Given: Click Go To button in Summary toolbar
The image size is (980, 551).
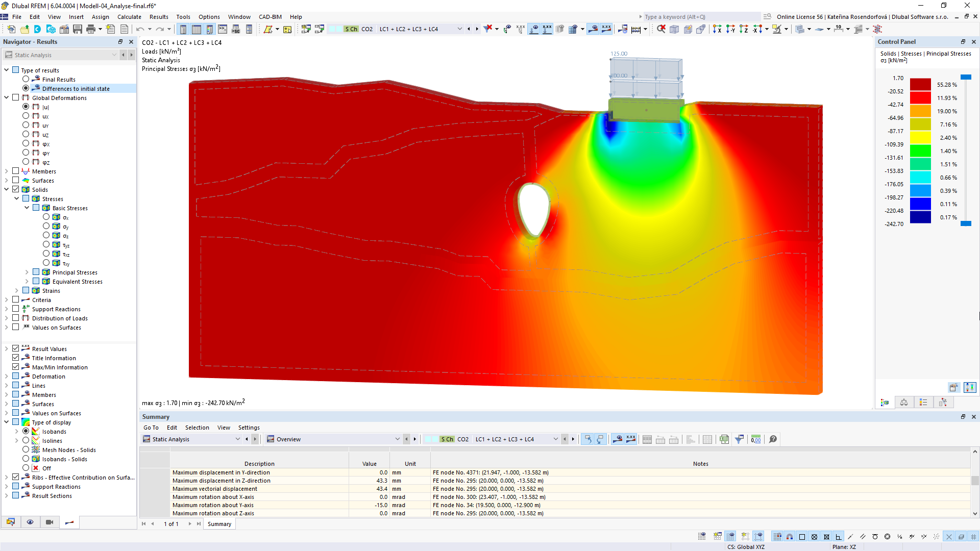Looking at the screenshot, I should (x=150, y=427).
